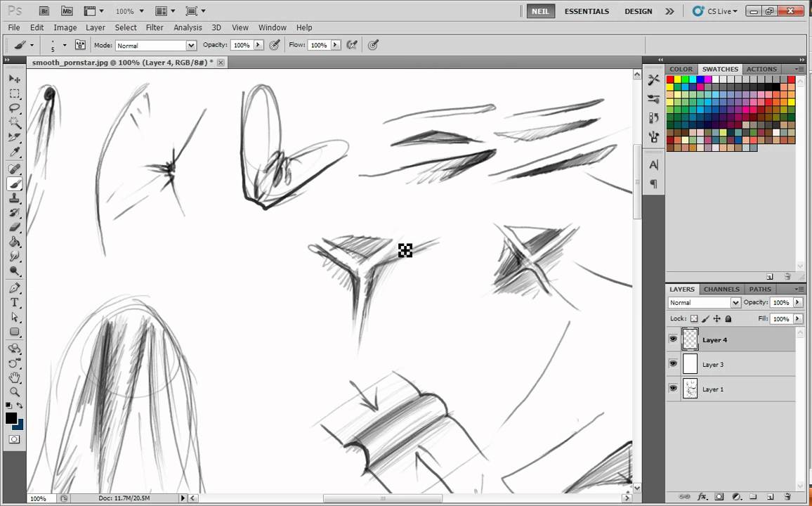Select the red swatch in the Swatches panel
This screenshot has width=812, height=506.
coord(671,80)
